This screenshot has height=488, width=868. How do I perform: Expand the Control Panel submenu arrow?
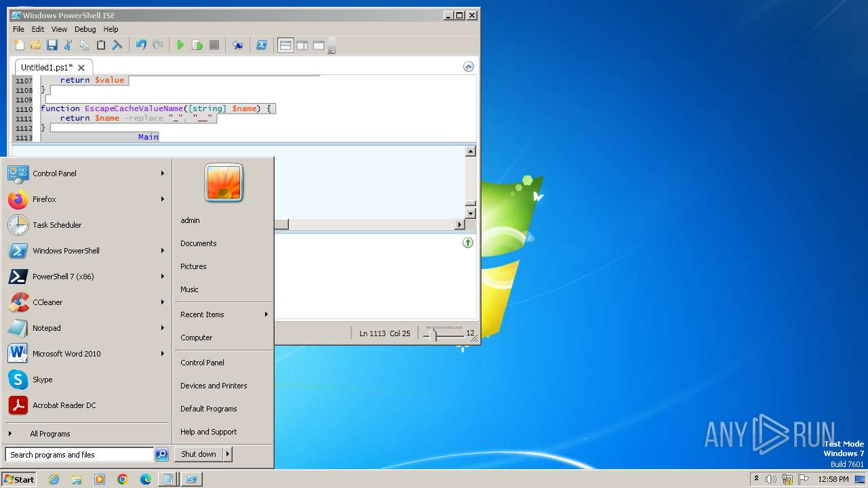coord(163,174)
